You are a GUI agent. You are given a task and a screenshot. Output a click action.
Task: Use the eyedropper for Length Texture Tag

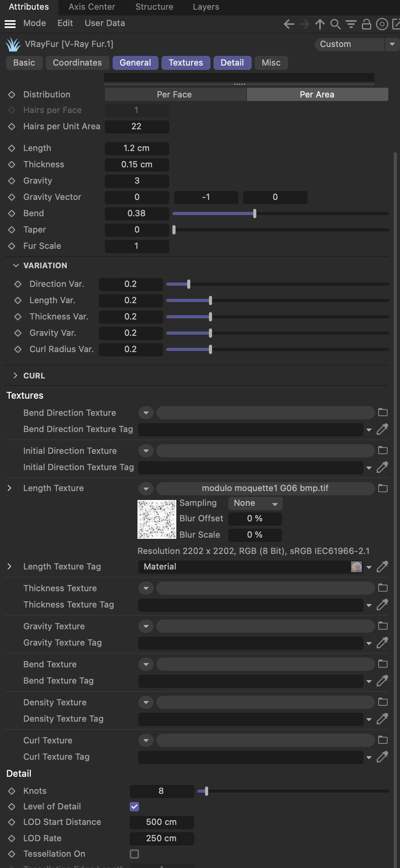383,567
